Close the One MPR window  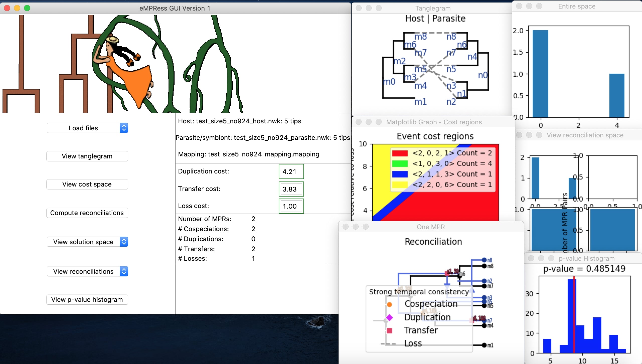tap(346, 227)
